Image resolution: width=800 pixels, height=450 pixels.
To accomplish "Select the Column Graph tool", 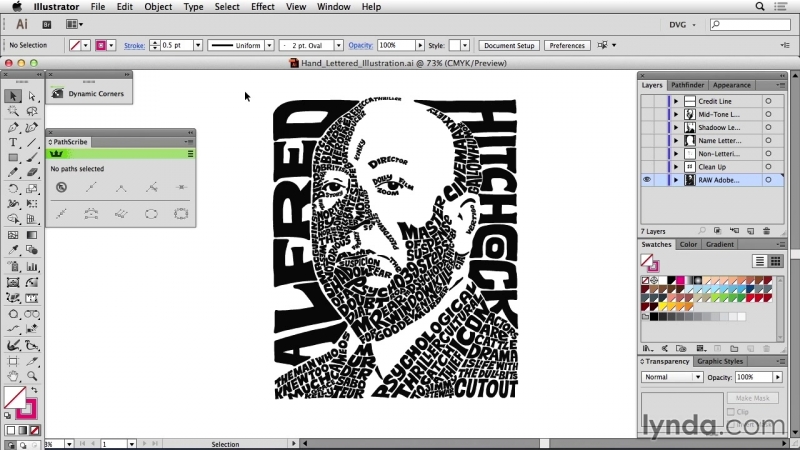I will [32, 266].
